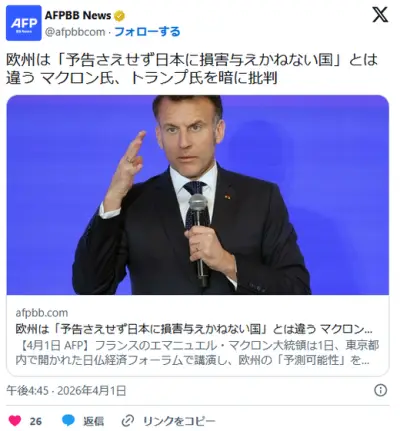Click the AFP profile avatar
Screen dimensions: 400x431
coord(24,23)
